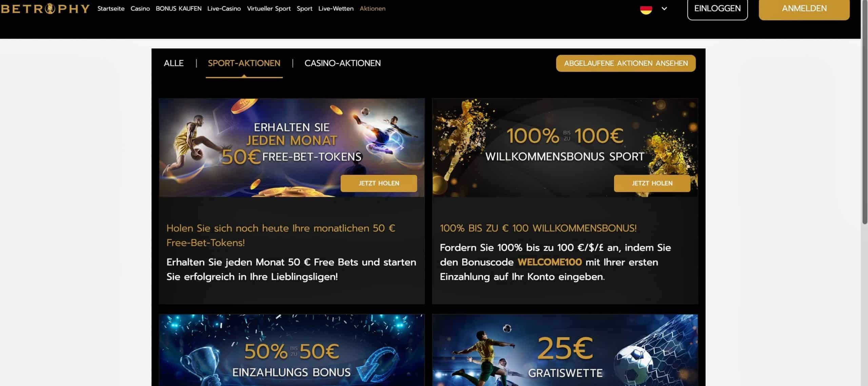Open the Live-Wetten page

tap(336, 8)
